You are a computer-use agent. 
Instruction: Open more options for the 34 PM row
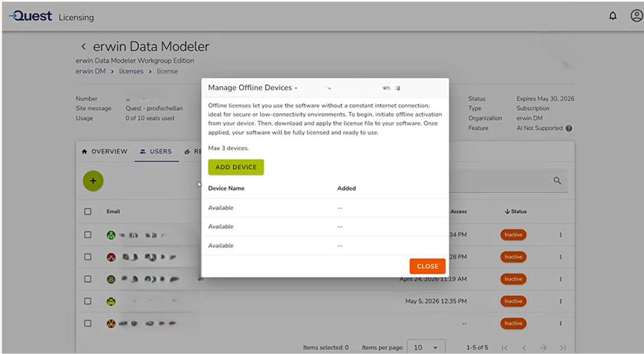pyautogui.click(x=560, y=235)
